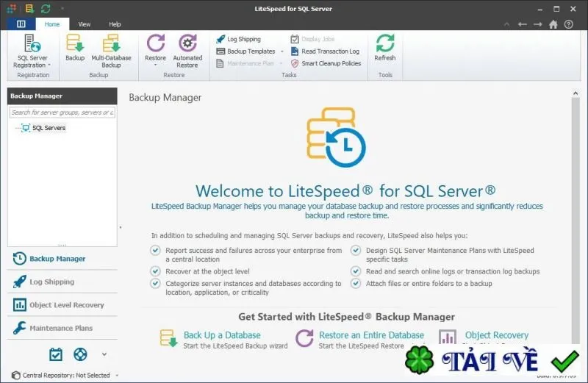Expand the Restore dropdown arrow
Screen dimensions: 588x383
[x=155, y=65]
